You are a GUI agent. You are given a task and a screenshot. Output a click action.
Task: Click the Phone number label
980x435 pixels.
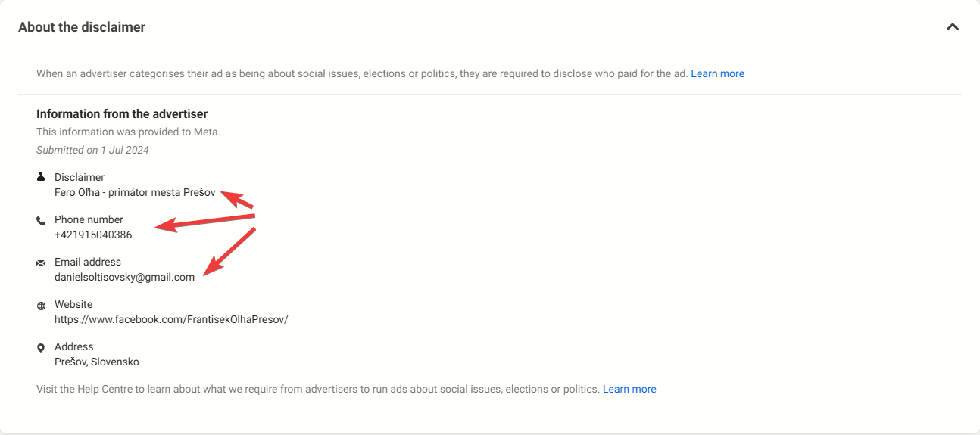coord(89,219)
